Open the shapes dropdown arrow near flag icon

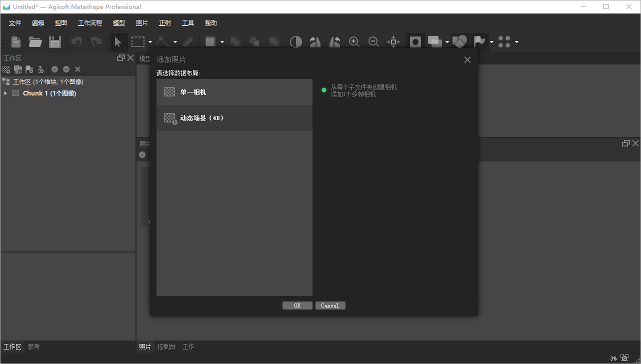[x=491, y=41]
